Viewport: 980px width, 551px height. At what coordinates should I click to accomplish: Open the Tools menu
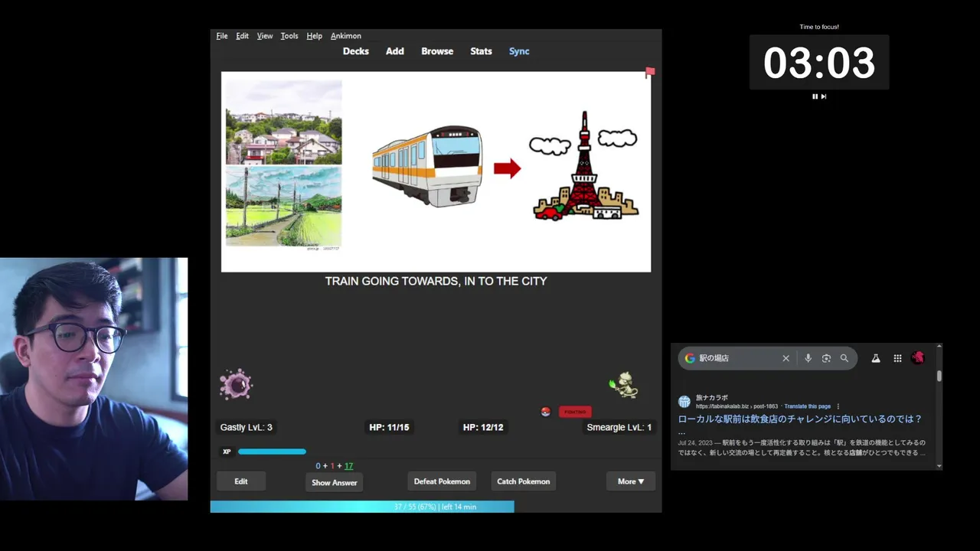289,36
